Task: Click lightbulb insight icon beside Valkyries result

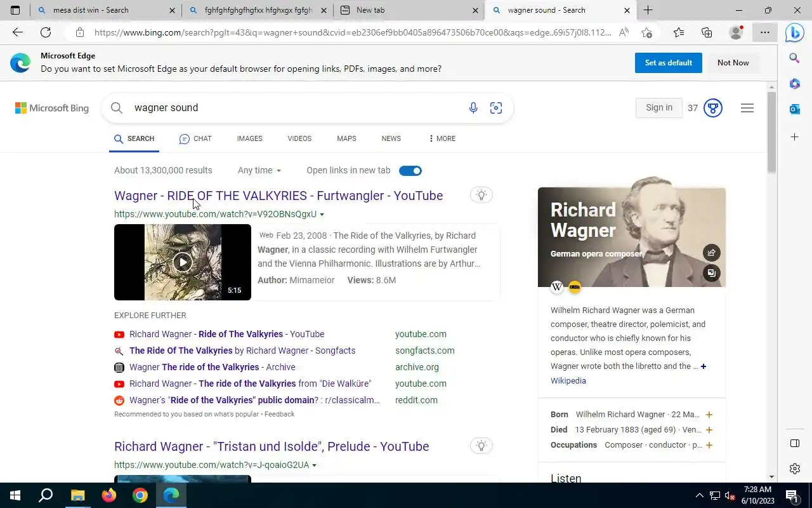Action: pos(481,195)
